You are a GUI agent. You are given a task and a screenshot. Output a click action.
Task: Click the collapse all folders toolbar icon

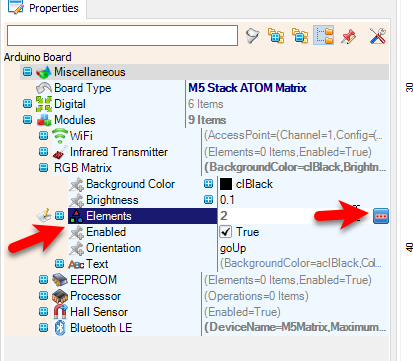click(300, 36)
